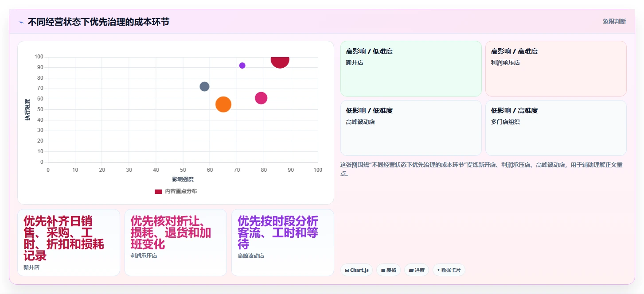Click the 数据卡片 sparkle icon
Screen dimensions: 644x294
pos(438,270)
